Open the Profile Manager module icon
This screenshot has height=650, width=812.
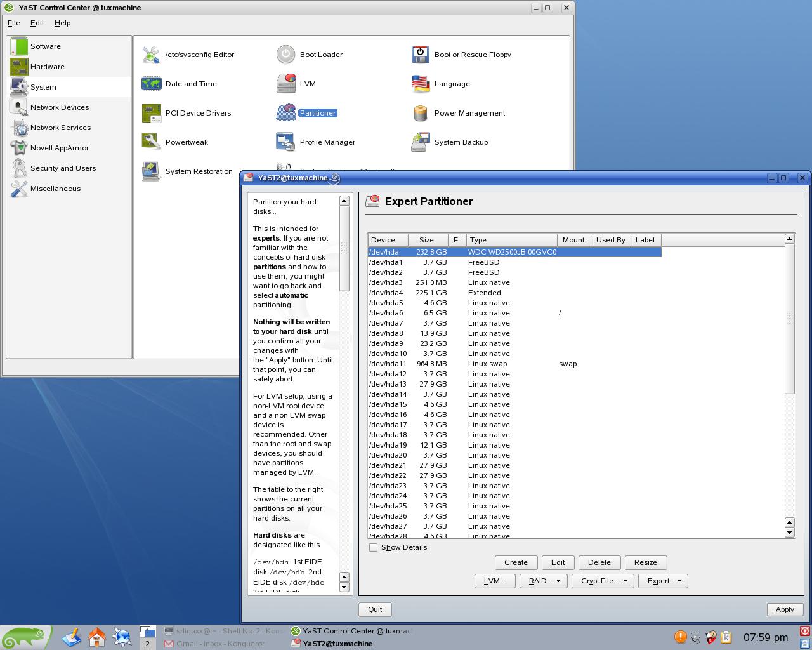pos(285,142)
